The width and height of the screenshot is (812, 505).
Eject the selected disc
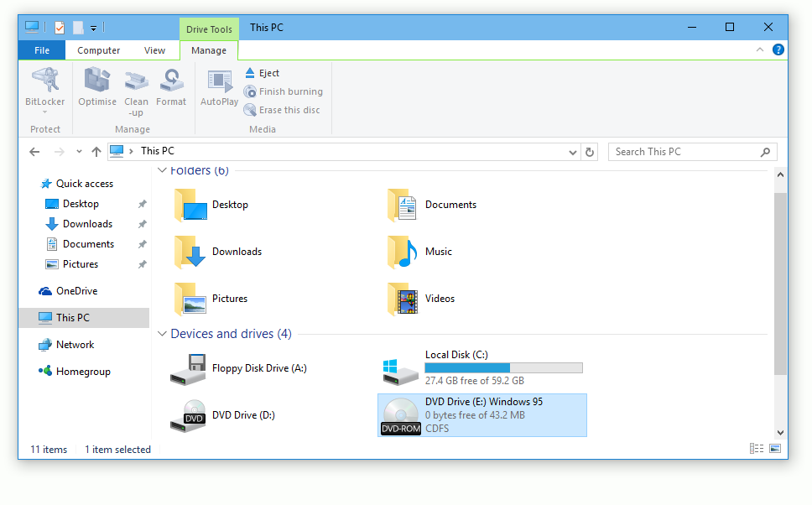pos(262,73)
